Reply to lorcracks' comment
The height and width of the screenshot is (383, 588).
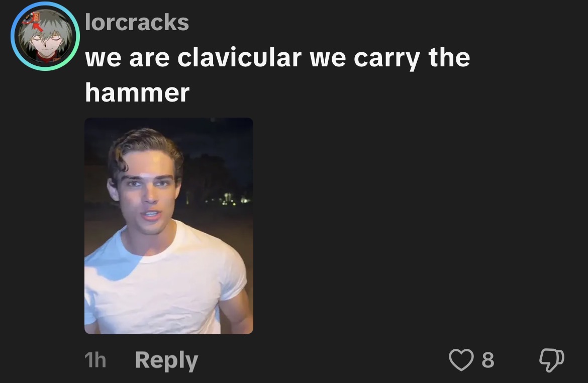166,360
